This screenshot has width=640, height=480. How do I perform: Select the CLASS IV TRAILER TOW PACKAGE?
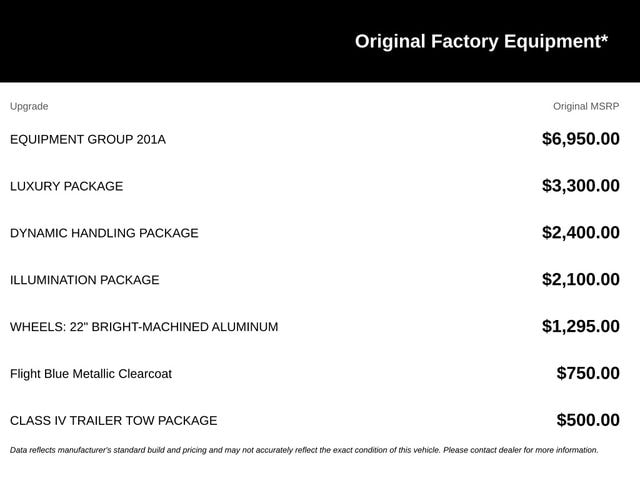pos(113,421)
